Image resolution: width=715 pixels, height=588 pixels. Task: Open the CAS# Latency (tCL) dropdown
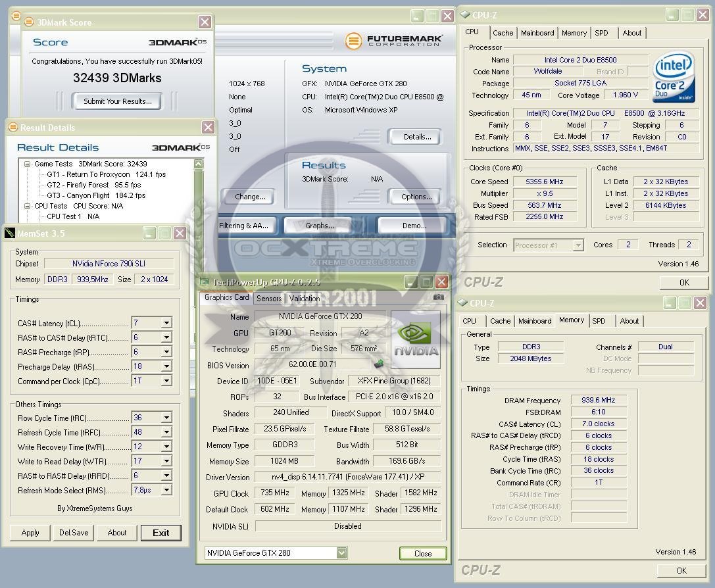166,323
